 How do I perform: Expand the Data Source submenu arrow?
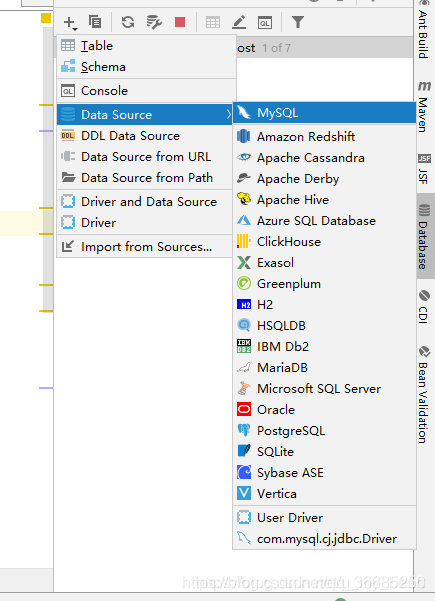click(x=228, y=114)
